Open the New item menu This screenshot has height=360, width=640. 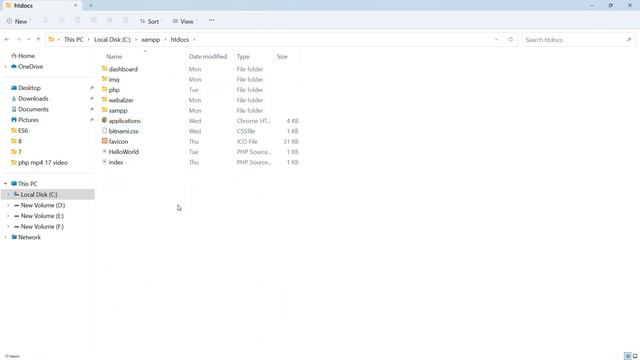coord(19,21)
